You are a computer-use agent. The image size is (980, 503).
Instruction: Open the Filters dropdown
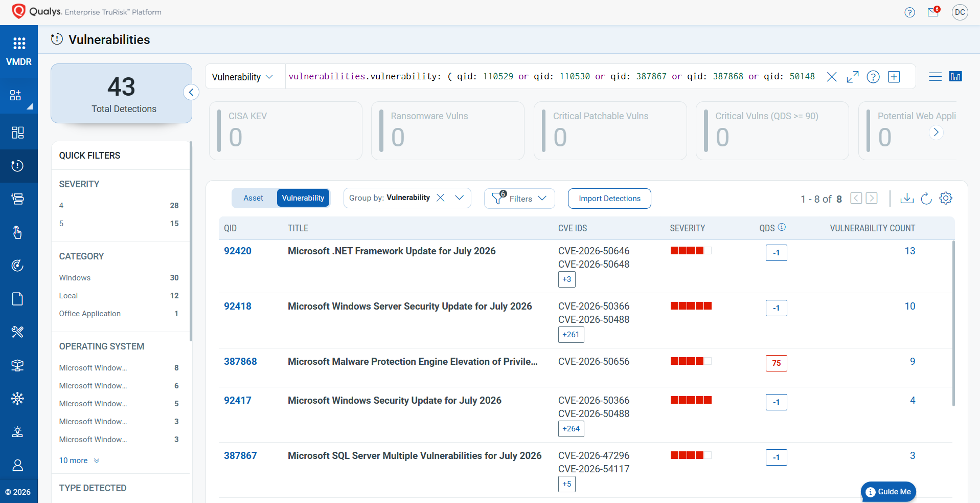click(x=519, y=198)
